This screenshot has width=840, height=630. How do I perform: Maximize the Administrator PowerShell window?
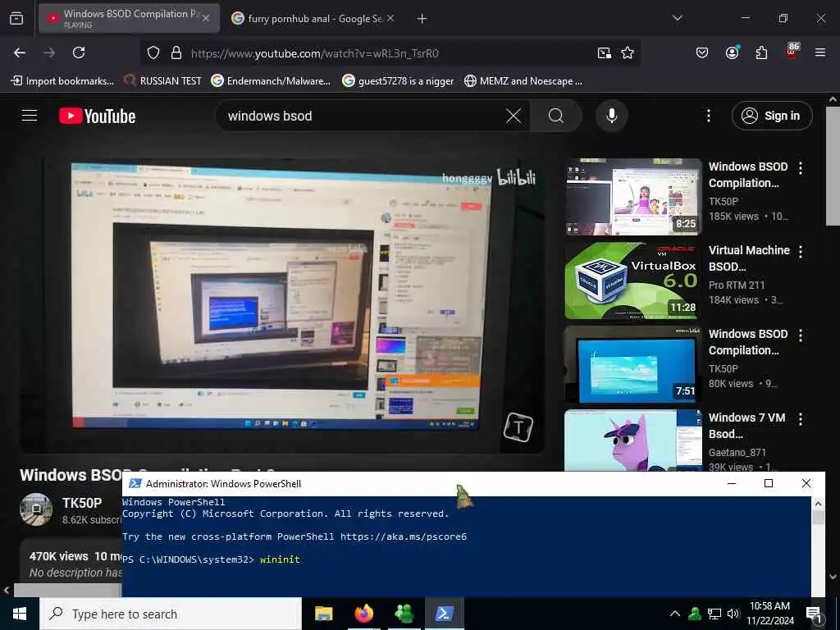point(768,483)
